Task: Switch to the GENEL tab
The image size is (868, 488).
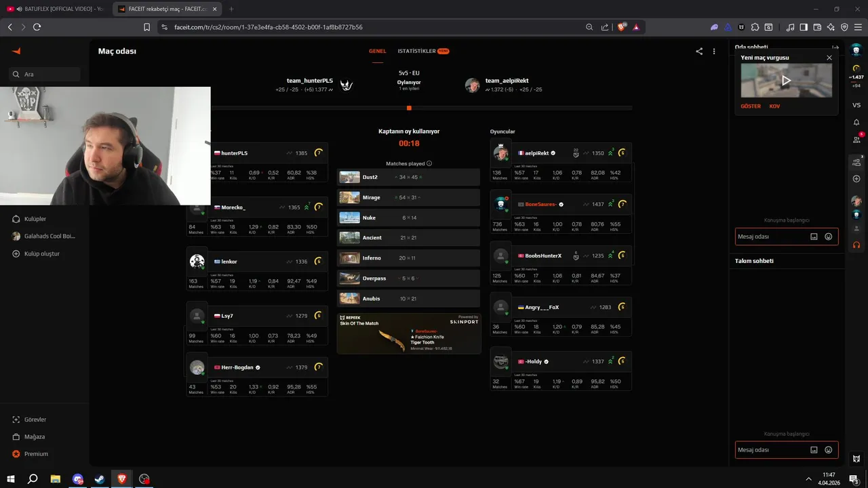Action: [x=378, y=51]
